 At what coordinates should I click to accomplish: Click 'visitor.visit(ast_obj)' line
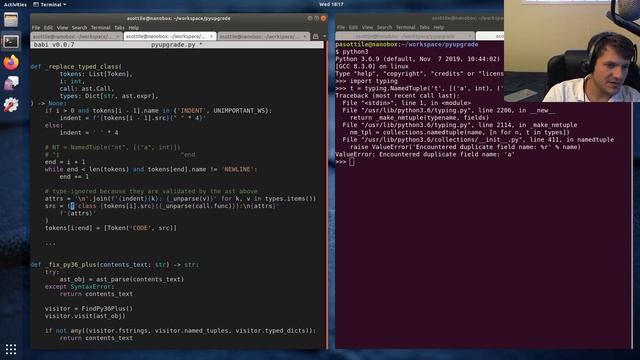[x=85, y=316]
